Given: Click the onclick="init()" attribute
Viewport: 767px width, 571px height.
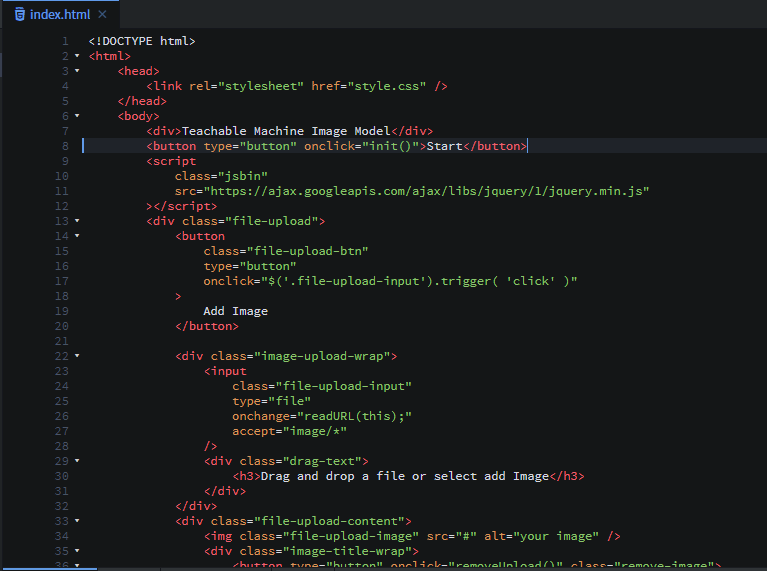Looking at the screenshot, I should (361, 146).
